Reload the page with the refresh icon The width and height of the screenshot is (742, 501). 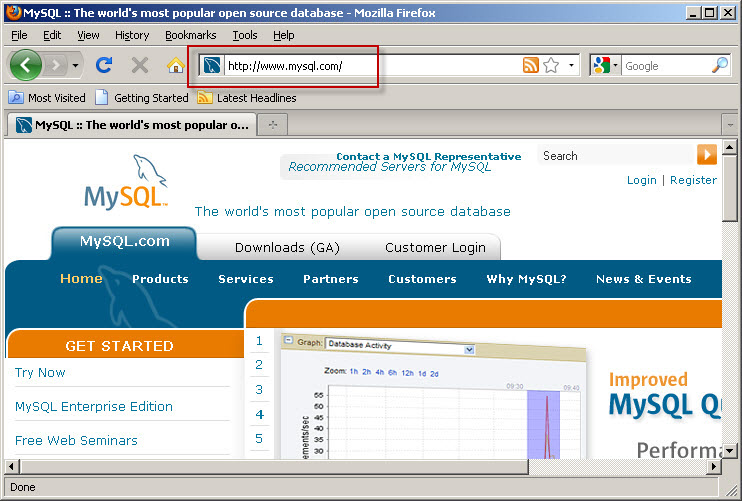pos(104,65)
